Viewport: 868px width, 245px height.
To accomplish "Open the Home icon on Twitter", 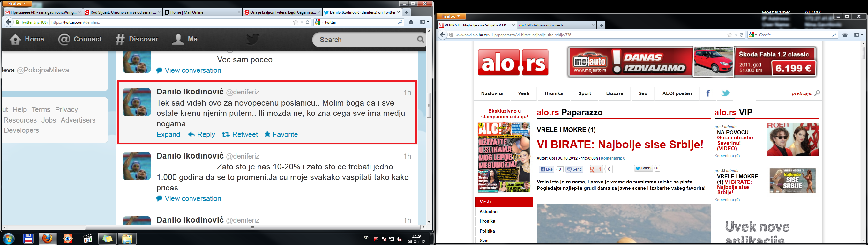I will click(x=26, y=40).
